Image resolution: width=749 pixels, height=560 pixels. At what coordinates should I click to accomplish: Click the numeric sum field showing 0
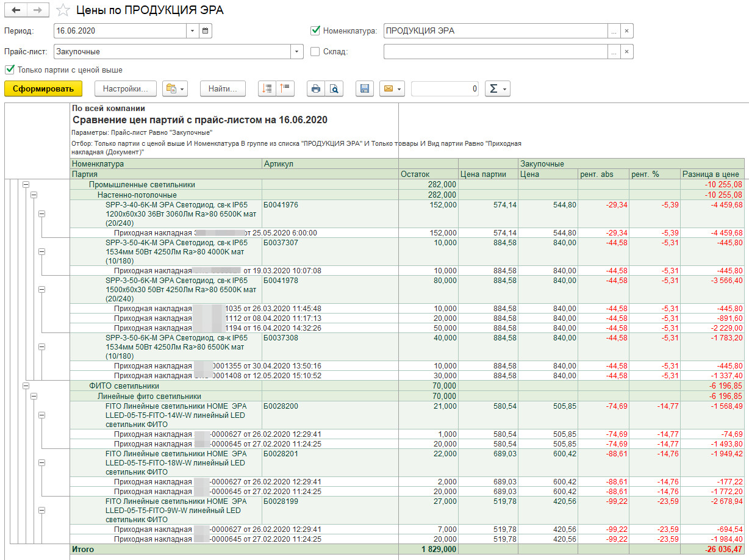click(x=445, y=89)
